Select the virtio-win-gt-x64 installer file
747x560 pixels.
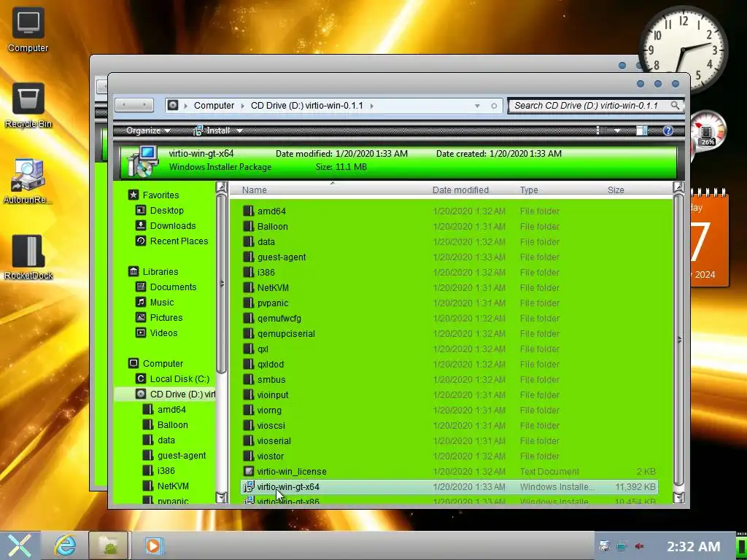coord(449,486)
